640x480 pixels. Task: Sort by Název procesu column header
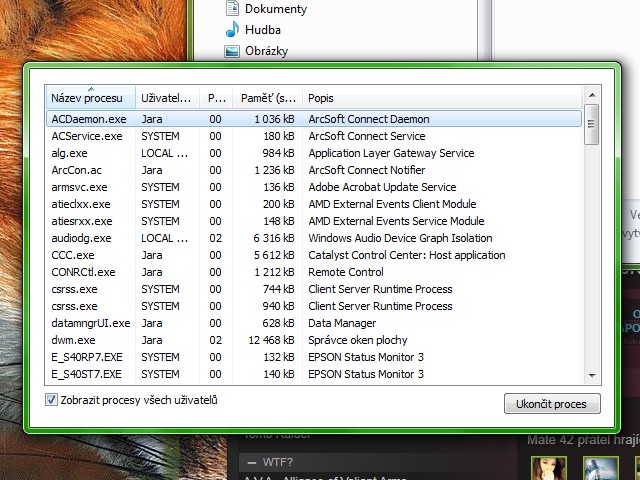(x=90, y=98)
